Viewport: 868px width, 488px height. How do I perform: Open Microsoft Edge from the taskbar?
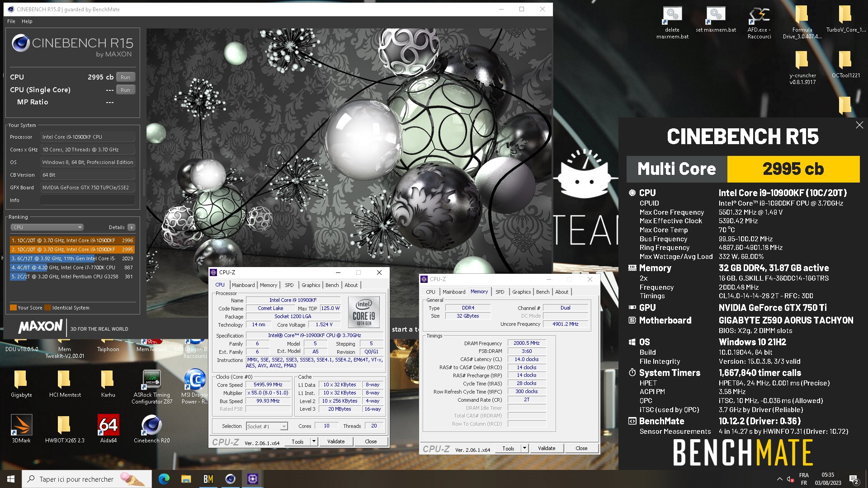(x=164, y=479)
